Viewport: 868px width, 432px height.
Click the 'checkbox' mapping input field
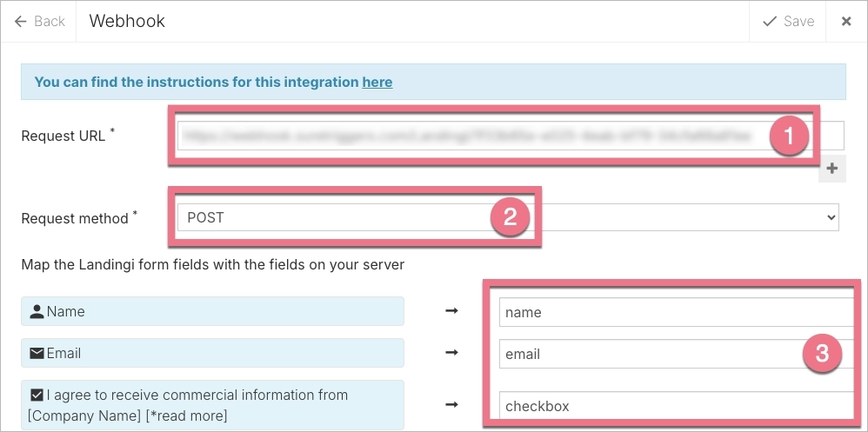pyautogui.click(x=644, y=406)
